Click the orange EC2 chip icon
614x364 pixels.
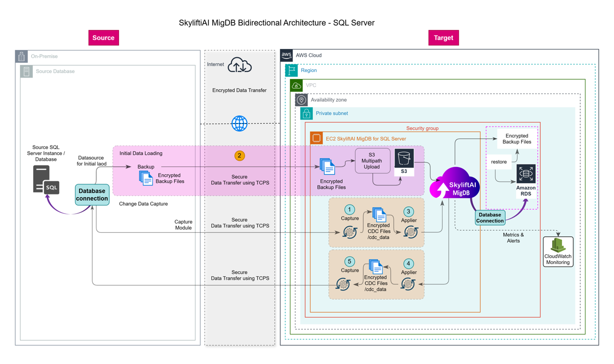click(x=316, y=138)
